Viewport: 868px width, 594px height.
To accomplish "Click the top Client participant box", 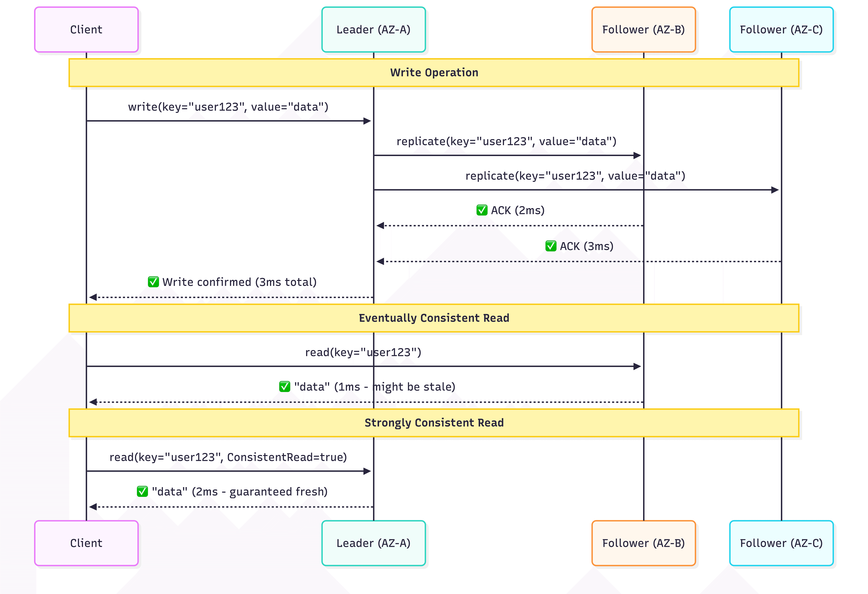I will [86, 30].
